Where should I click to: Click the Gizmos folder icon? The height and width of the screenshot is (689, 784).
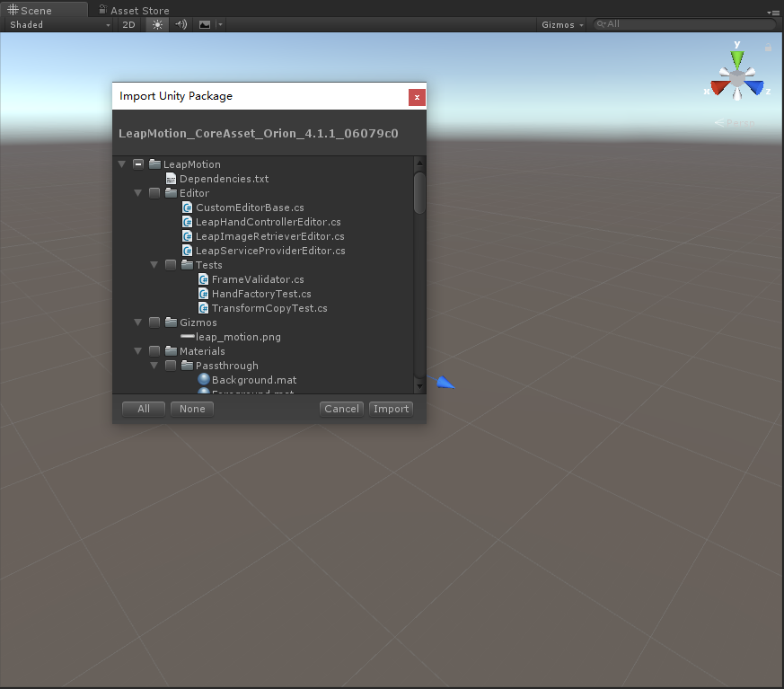[171, 322]
